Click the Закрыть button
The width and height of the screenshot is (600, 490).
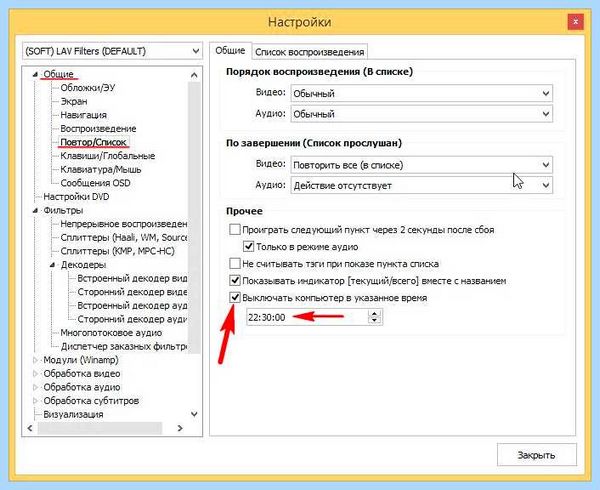click(536, 455)
